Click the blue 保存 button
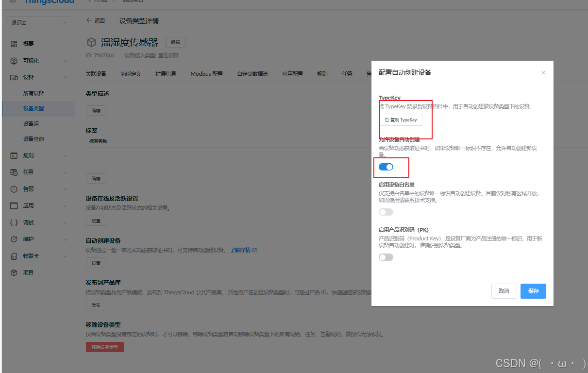588x373 pixels. coord(533,291)
